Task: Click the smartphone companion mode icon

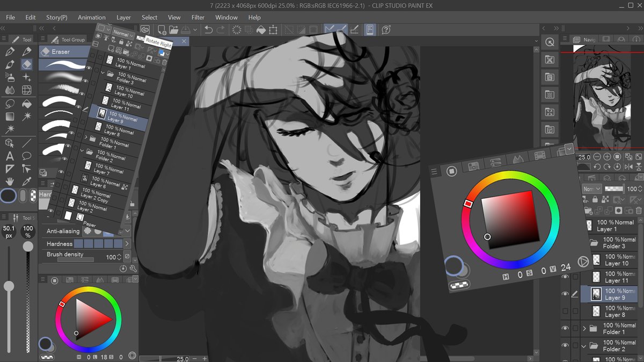Action: click(370, 30)
